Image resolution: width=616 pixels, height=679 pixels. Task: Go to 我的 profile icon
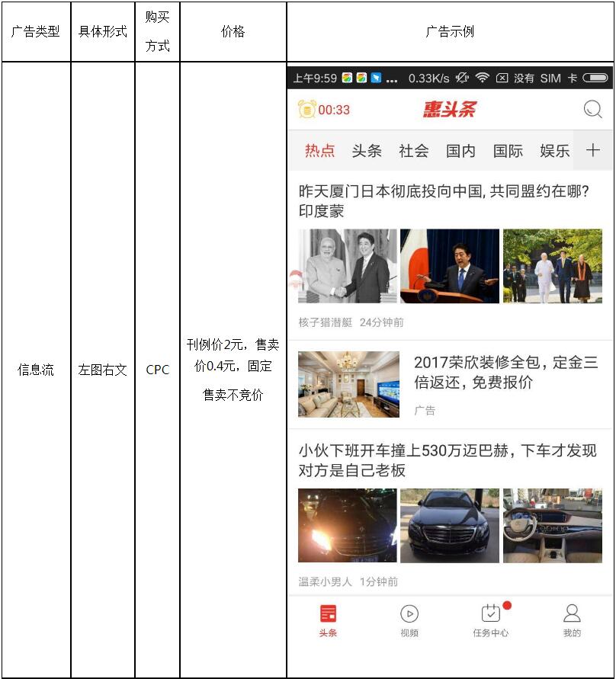click(x=572, y=613)
